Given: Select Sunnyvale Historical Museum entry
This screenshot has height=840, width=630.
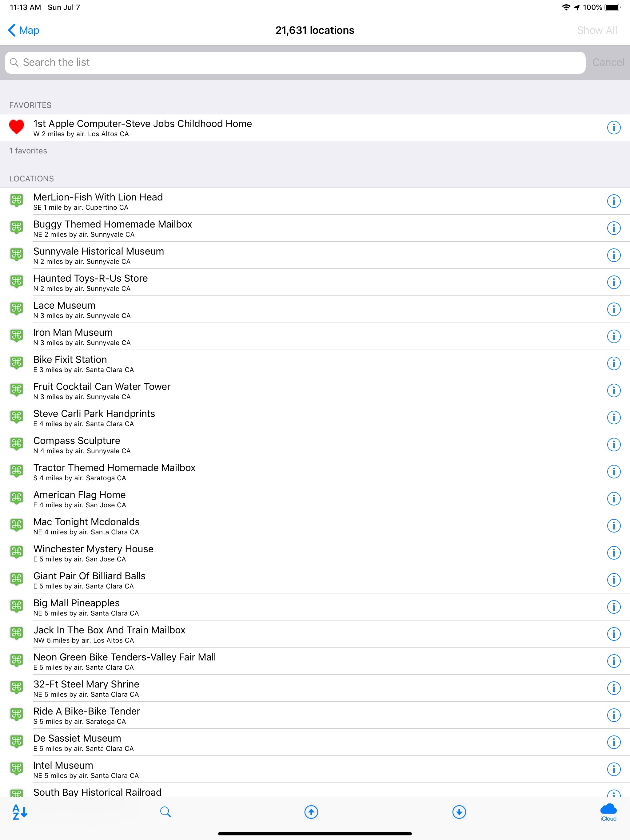Looking at the screenshot, I should (315, 255).
